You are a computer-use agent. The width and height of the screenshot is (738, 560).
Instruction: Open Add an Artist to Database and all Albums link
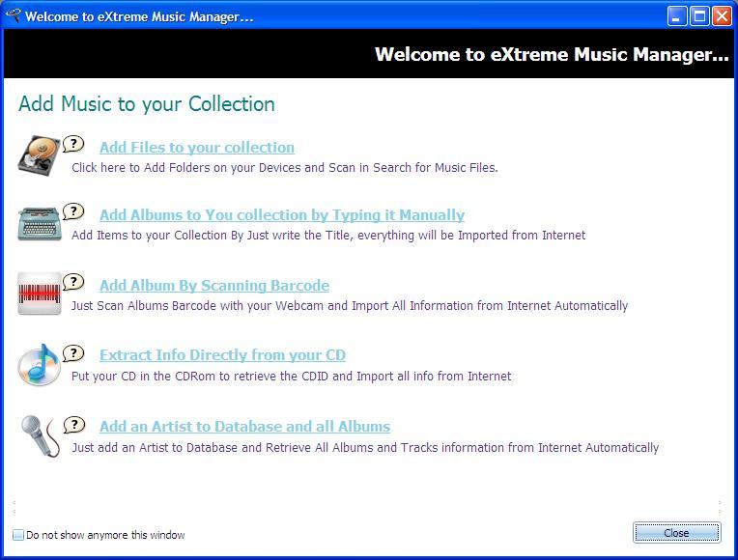[x=244, y=427]
